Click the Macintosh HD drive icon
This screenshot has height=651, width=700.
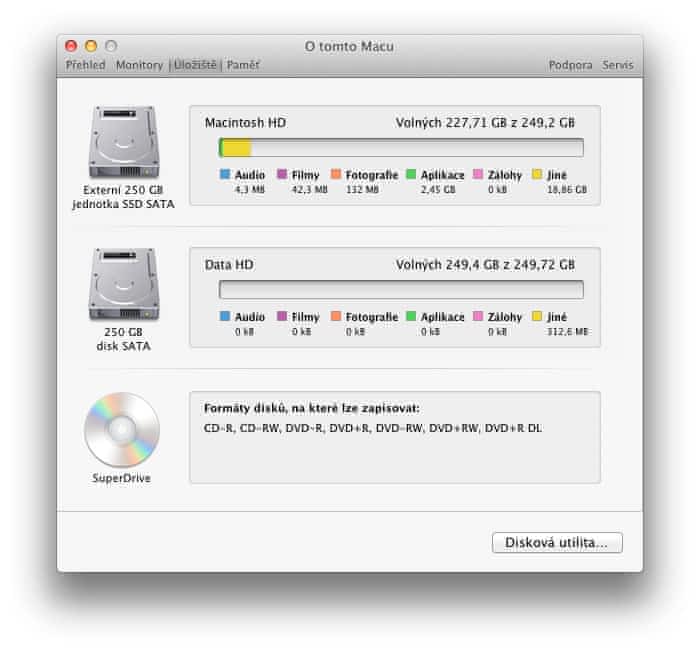(124, 142)
